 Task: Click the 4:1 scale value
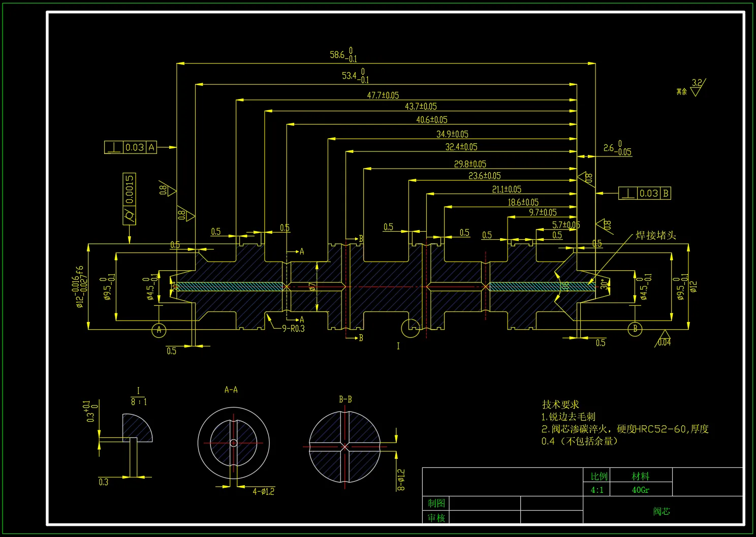[x=597, y=490]
